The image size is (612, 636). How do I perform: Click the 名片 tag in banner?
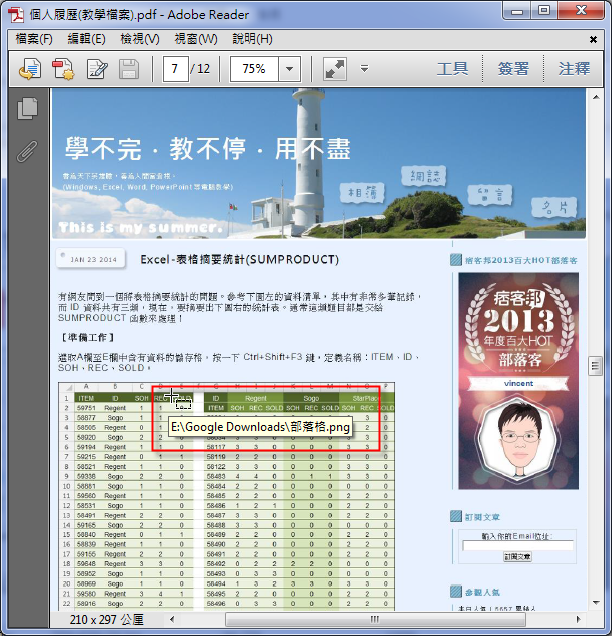click(x=554, y=207)
